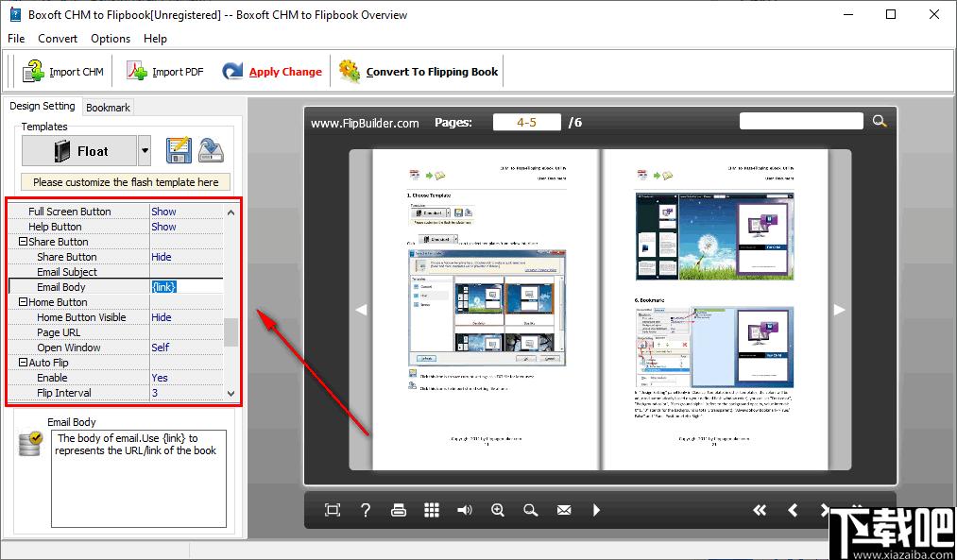Click the Email Body description text box
957x560 pixels.
coord(139,479)
